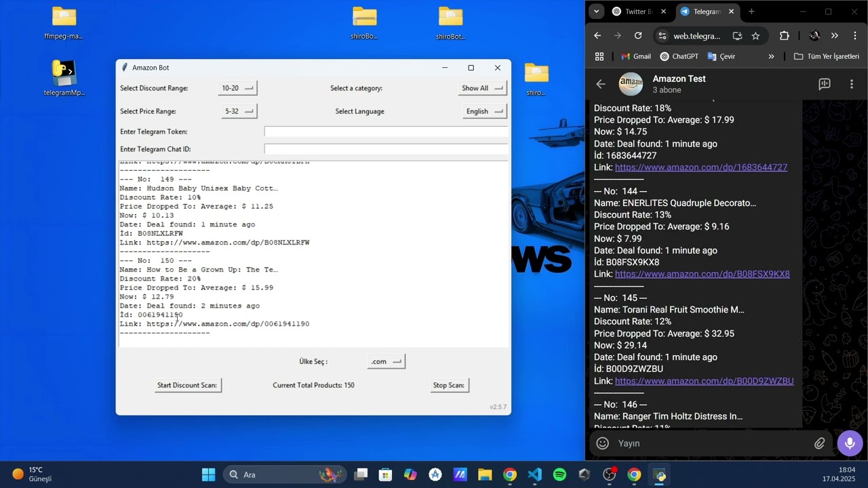Click the install app icon in address bar

737,36
